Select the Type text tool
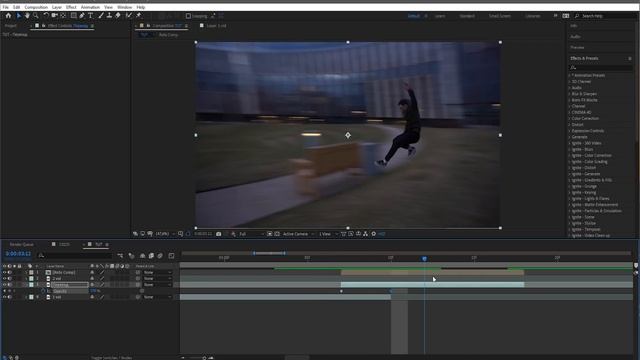This screenshot has width=640, height=360. [x=91, y=16]
